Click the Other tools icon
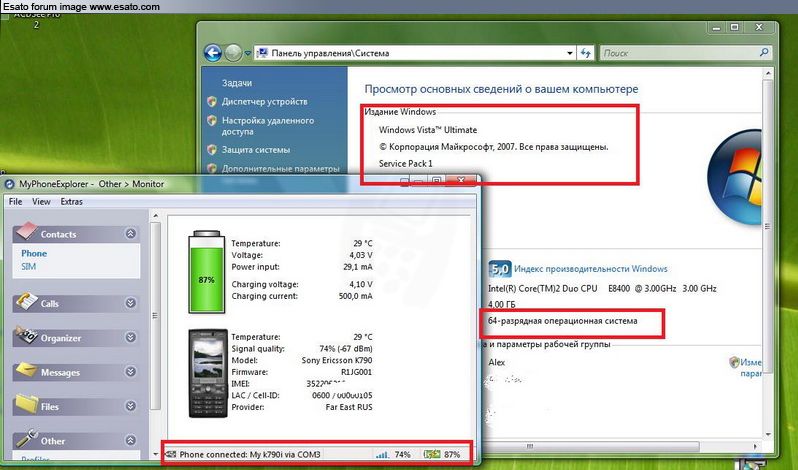This screenshot has height=470, width=798. coord(26,439)
